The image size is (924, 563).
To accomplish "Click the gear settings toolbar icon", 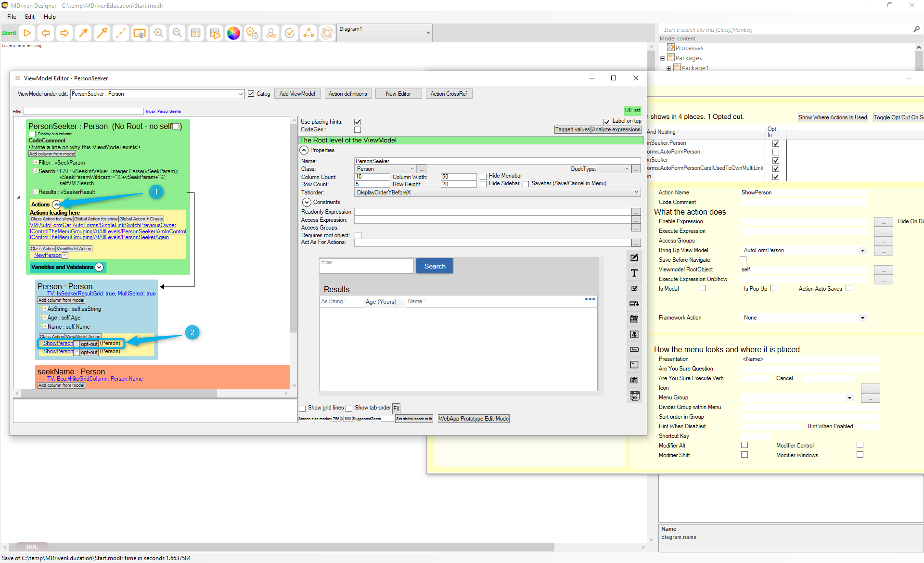I will 252,33.
